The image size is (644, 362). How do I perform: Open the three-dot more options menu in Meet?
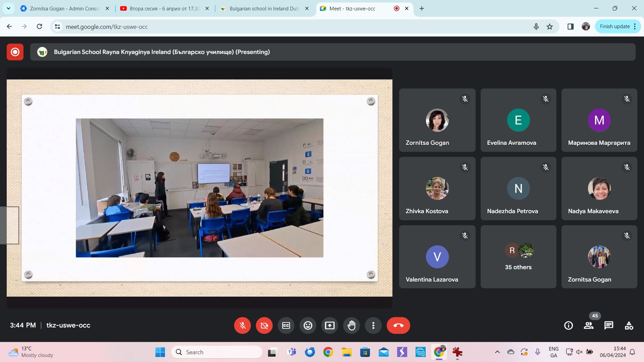click(x=373, y=325)
